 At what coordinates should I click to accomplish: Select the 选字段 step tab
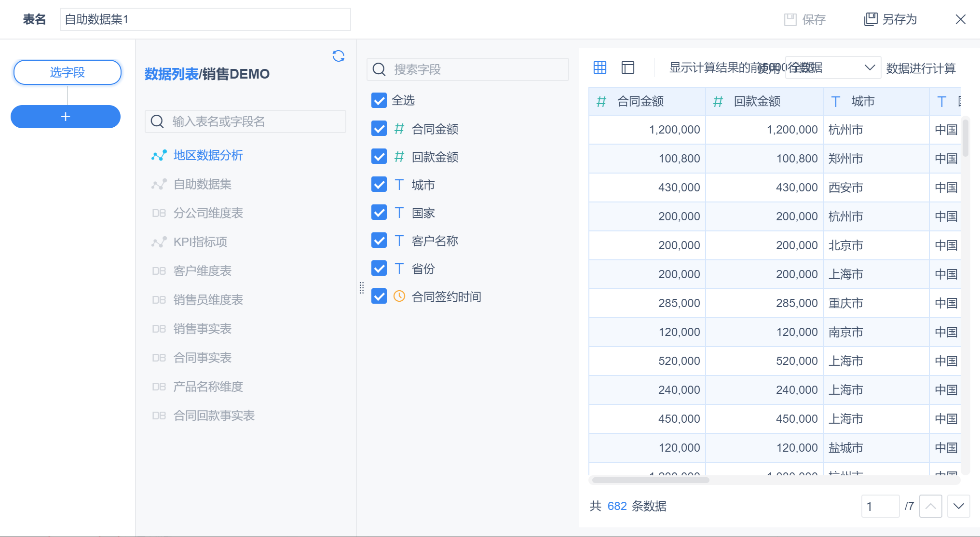click(x=68, y=72)
